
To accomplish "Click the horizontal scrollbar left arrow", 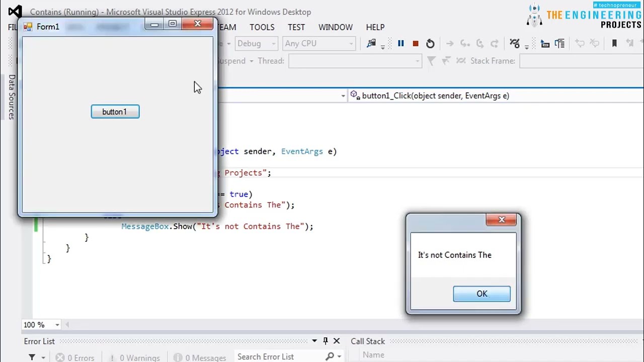I will tap(67, 325).
